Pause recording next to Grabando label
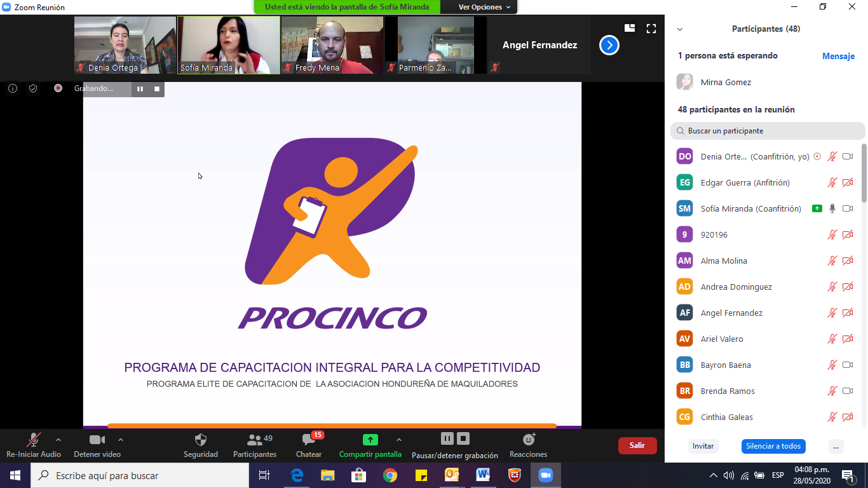Viewport: 868px width, 488px height. (140, 89)
